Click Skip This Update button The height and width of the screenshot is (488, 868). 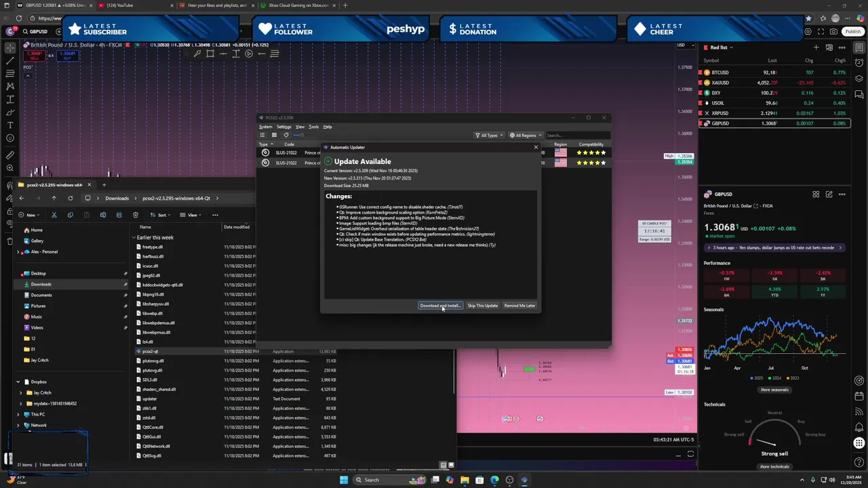click(482, 306)
